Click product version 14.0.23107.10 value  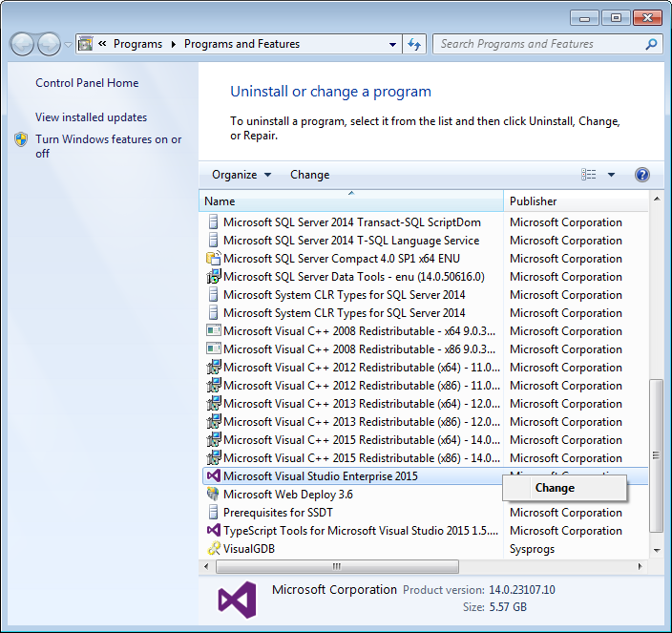pos(521,590)
